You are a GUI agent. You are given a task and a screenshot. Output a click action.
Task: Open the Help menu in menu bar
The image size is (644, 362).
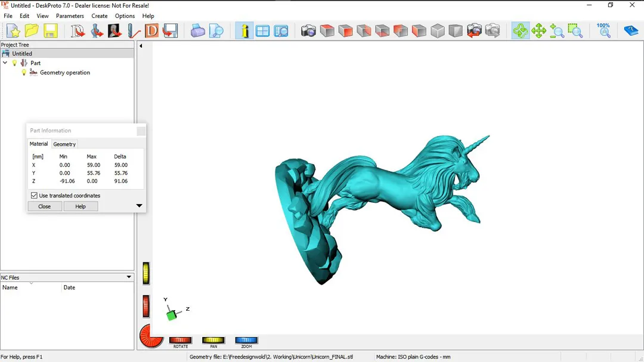tap(148, 16)
